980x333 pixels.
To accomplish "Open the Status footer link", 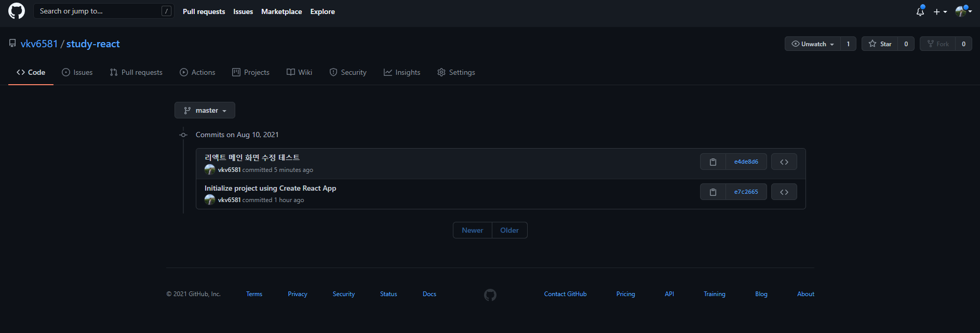I will [x=388, y=294].
